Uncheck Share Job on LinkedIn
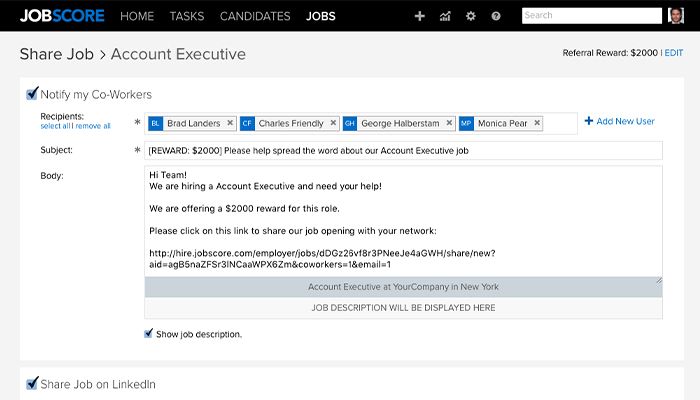Image resolution: width=700 pixels, height=400 pixels. (x=32, y=383)
